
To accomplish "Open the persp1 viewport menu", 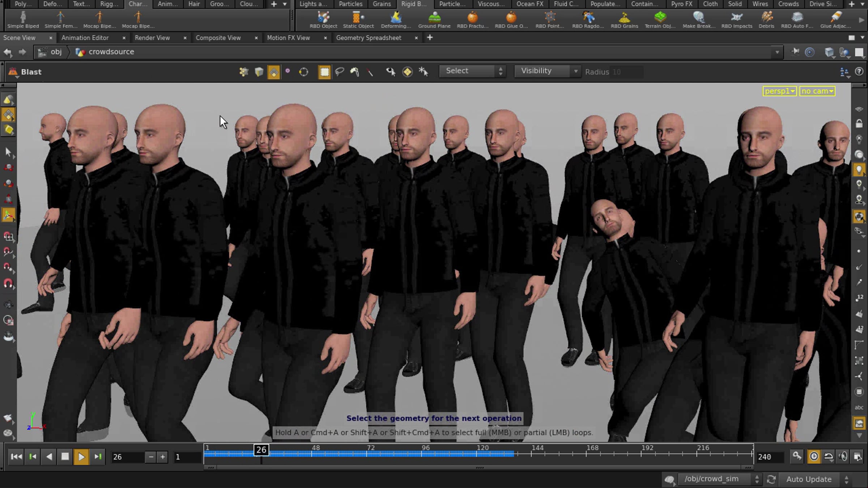I will point(779,91).
